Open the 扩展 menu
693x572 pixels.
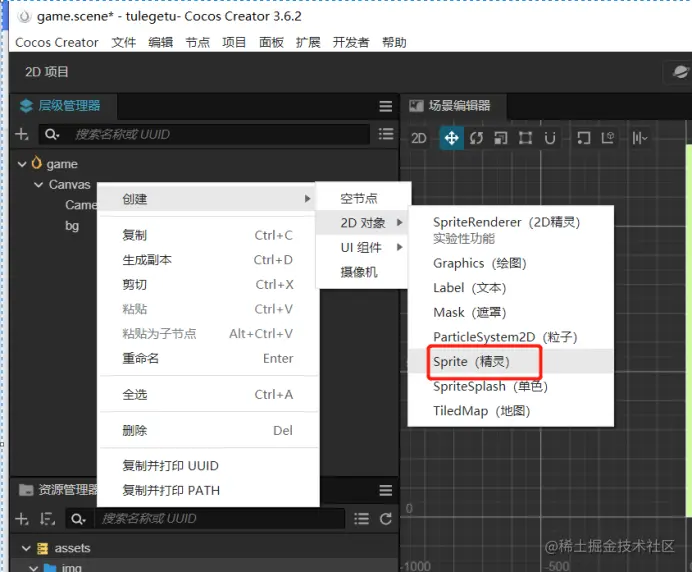coord(308,42)
